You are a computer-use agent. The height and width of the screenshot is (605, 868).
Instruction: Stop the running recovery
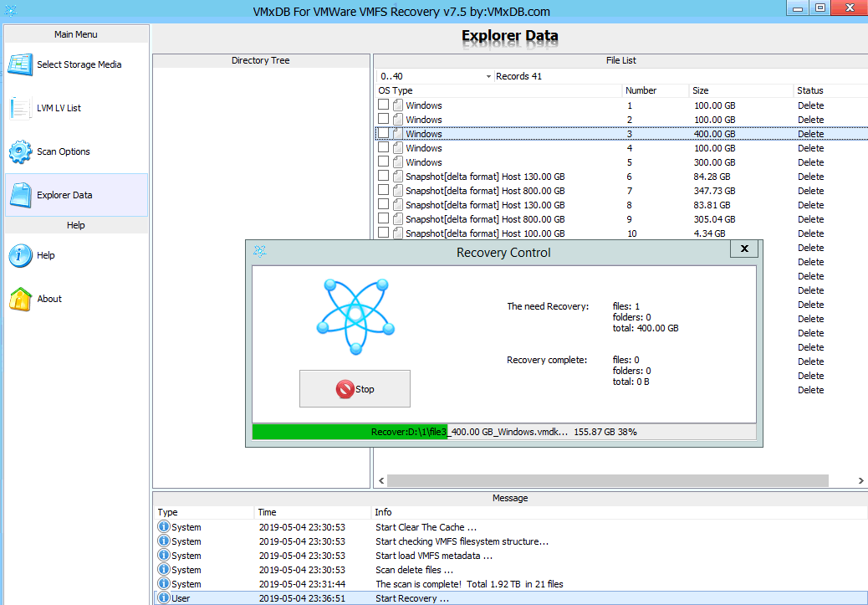coord(355,389)
